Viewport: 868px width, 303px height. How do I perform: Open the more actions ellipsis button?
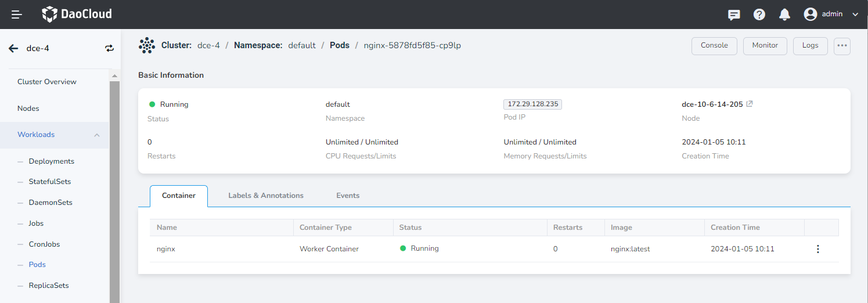(x=842, y=46)
